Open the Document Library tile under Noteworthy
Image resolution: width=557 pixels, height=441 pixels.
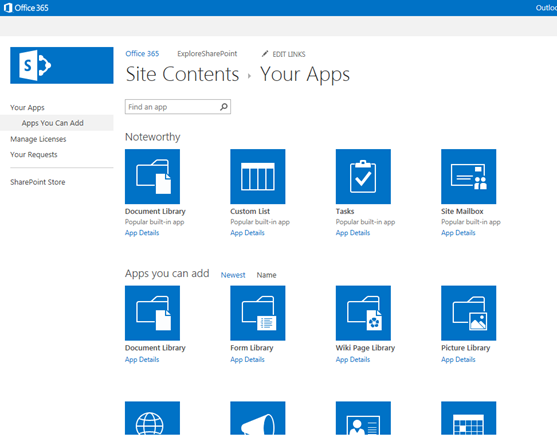tap(152, 176)
